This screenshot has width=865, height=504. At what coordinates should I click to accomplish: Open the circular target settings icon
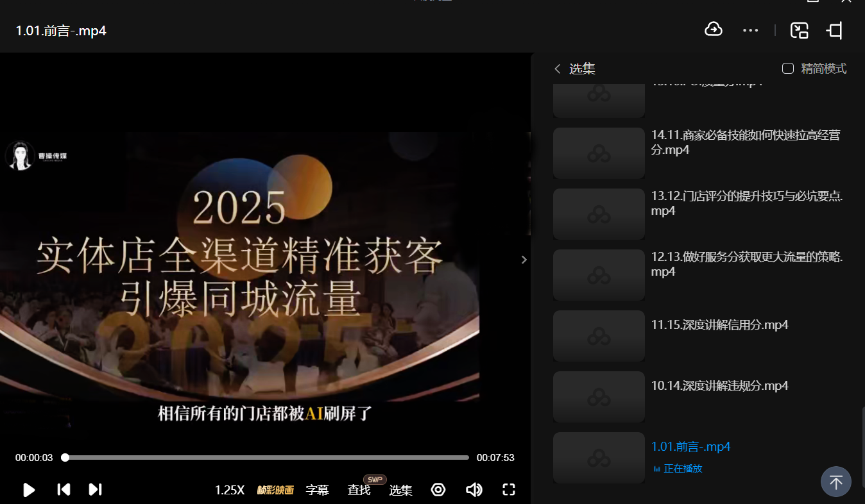[x=438, y=490]
